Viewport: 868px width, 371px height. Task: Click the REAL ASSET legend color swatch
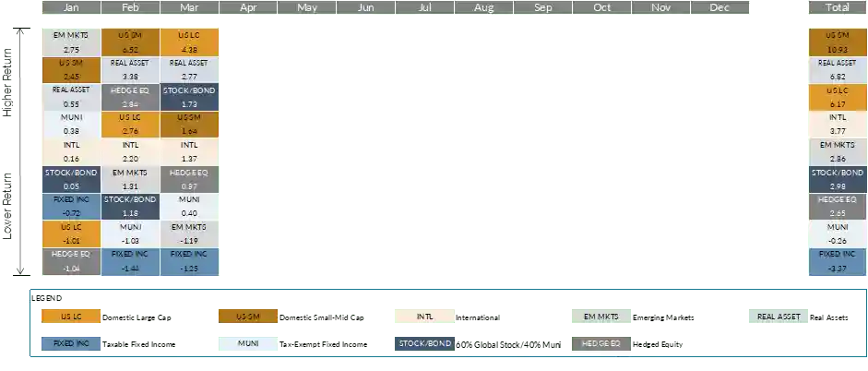point(779,317)
